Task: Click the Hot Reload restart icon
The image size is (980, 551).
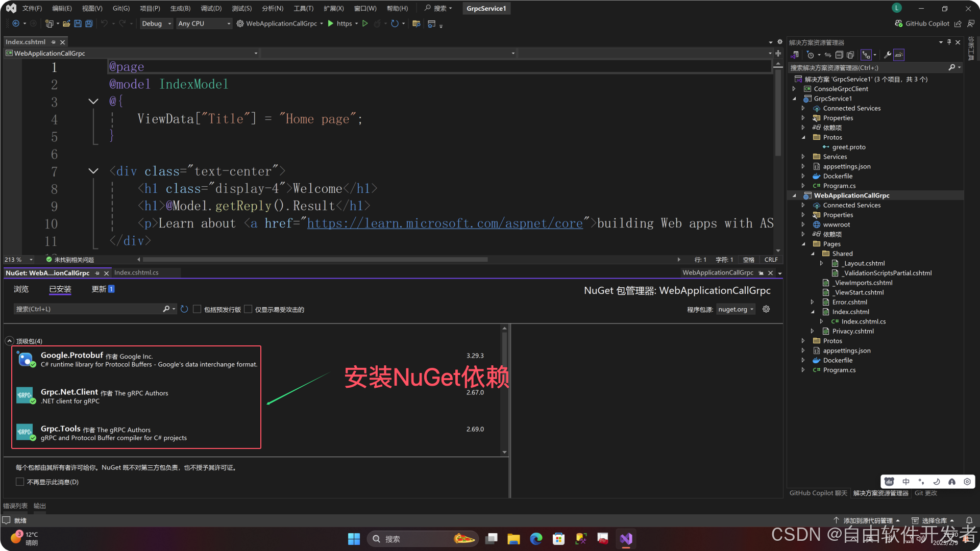Action: 395,23
